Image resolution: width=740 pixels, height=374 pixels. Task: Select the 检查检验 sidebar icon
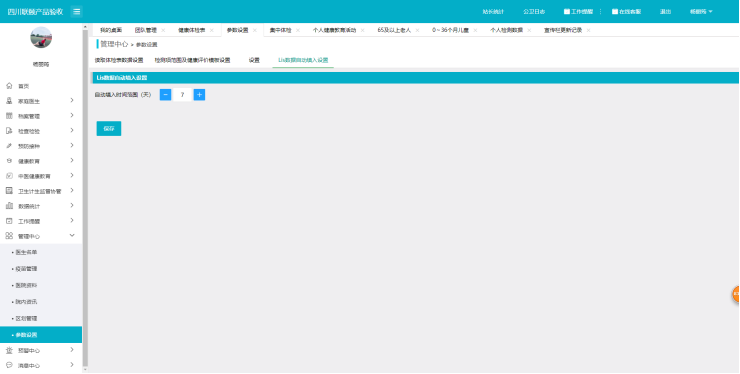(x=9, y=131)
